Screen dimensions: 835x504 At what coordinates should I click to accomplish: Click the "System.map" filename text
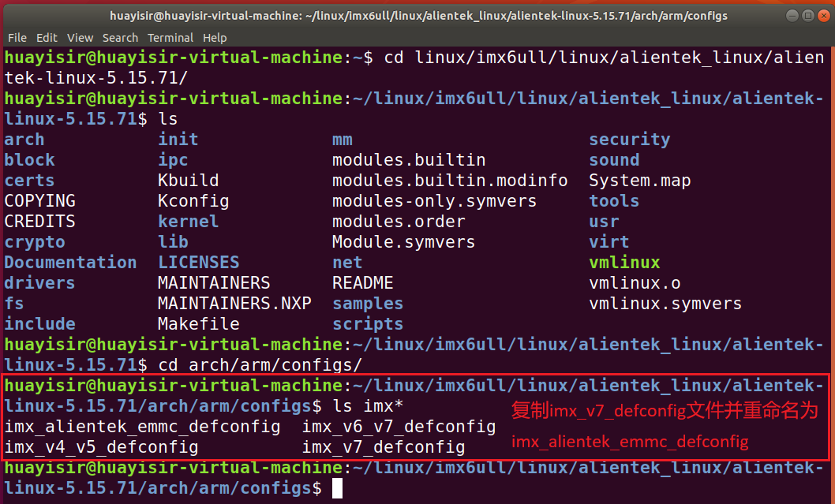[639, 180]
